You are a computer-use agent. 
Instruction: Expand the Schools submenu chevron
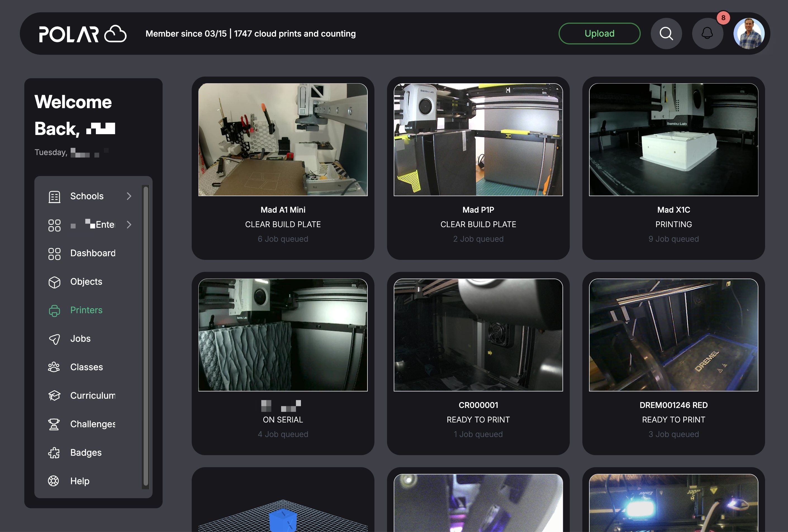click(x=129, y=196)
